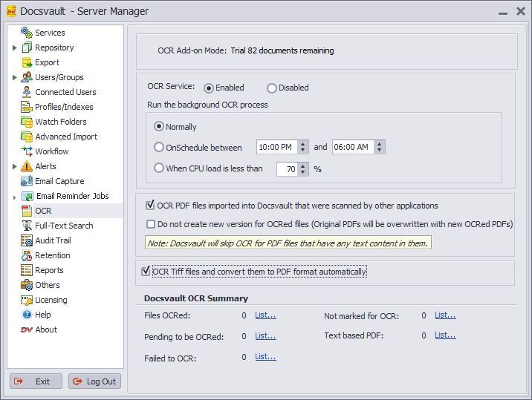Expand the Alerts tree node

tap(15, 166)
